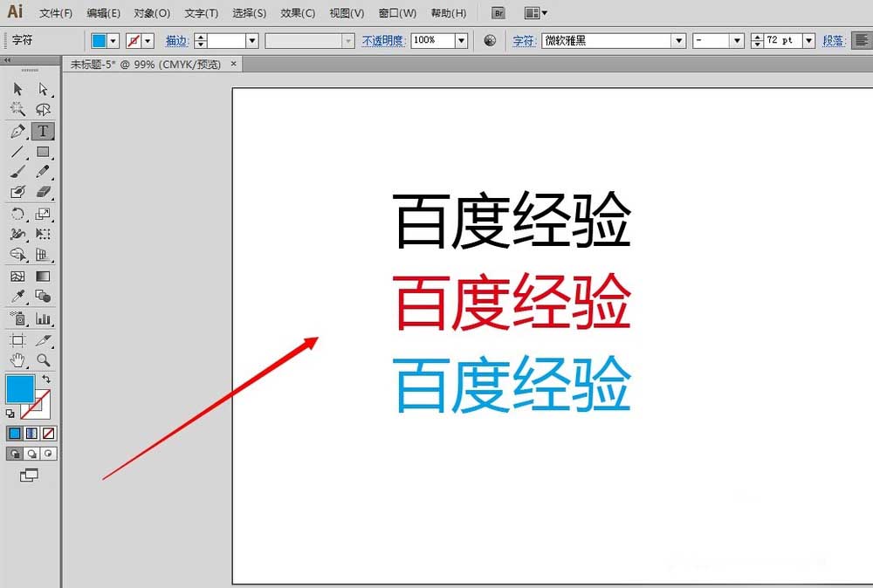Open fill color dropdown in control bar

coord(113,41)
